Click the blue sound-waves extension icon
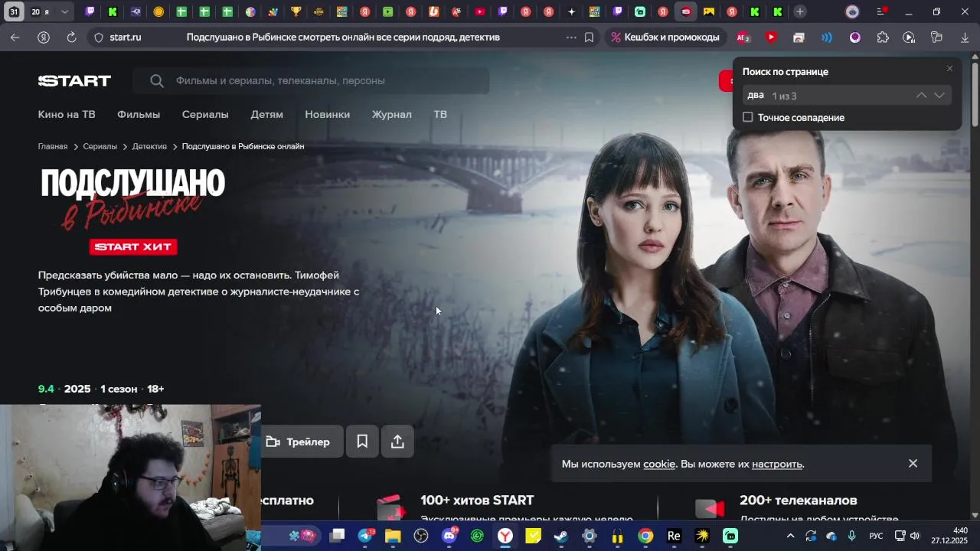Image resolution: width=980 pixels, height=551 pixels. (x=827, y=37)
